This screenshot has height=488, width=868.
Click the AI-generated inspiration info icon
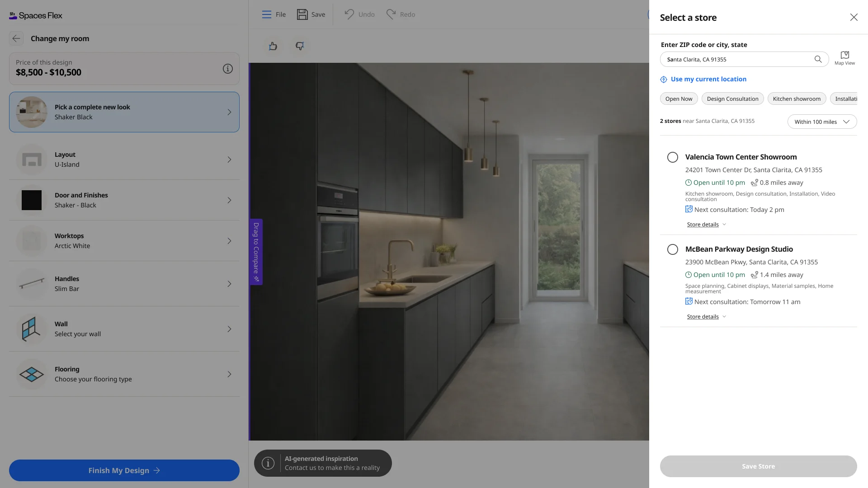[268, 463]
